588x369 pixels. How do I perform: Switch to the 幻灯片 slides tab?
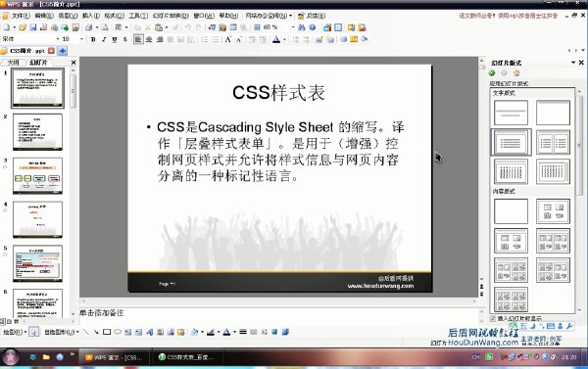[38, 63]
